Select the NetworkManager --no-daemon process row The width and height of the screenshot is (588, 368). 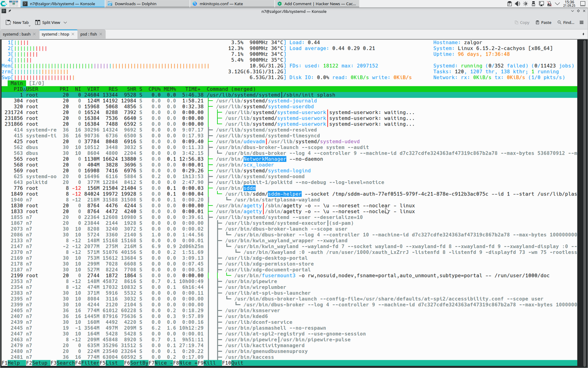coord(289,159)
